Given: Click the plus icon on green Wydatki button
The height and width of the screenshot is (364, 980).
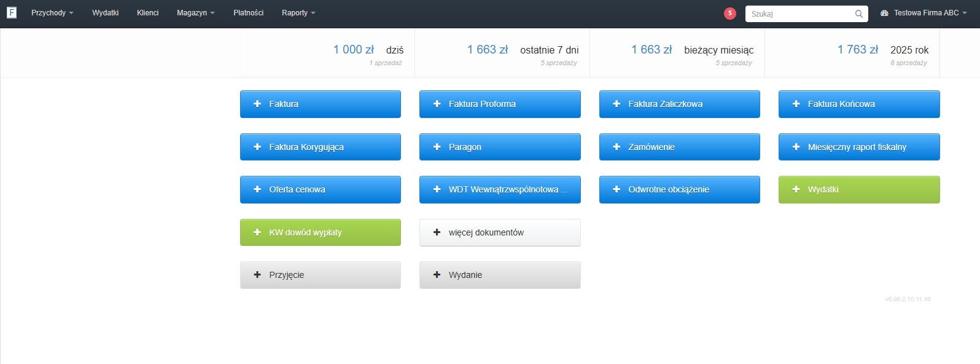Looking at the screenshot, I should pos(796,189).
